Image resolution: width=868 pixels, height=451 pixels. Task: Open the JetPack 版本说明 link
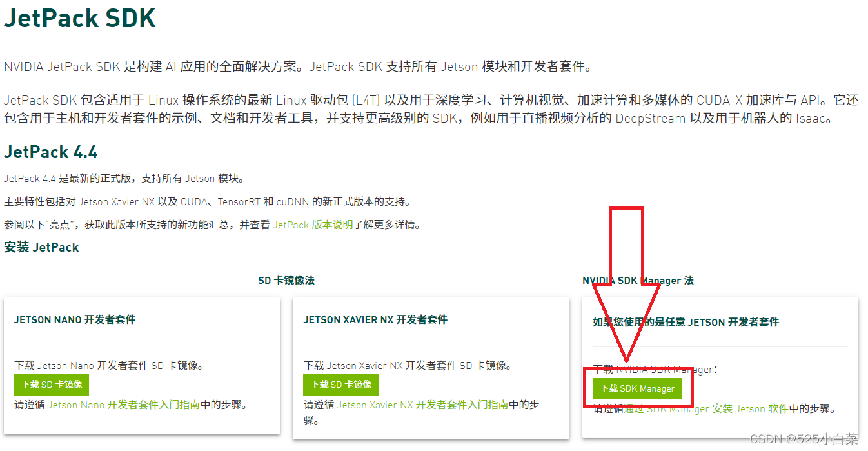pyautogui.click(x=313, y=225)
